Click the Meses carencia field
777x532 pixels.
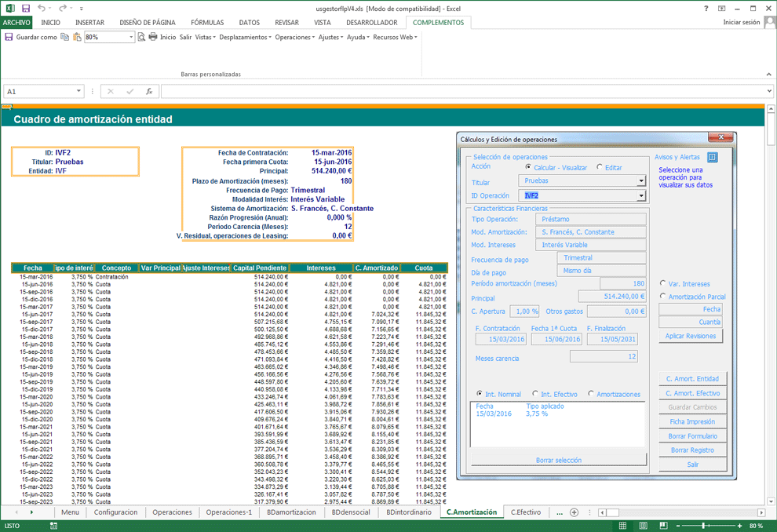[x=604, y=357]
